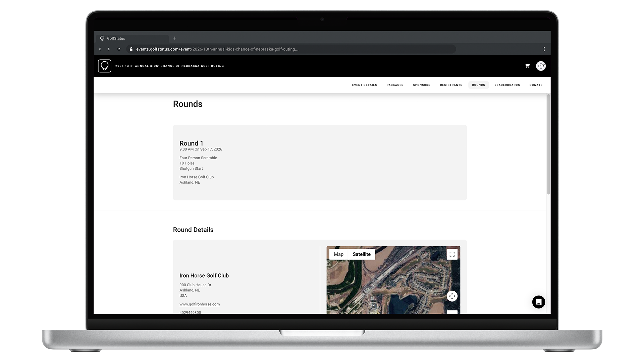Click the map camera pan control
This screenshot has width=644, height=362.
(452, 296)
